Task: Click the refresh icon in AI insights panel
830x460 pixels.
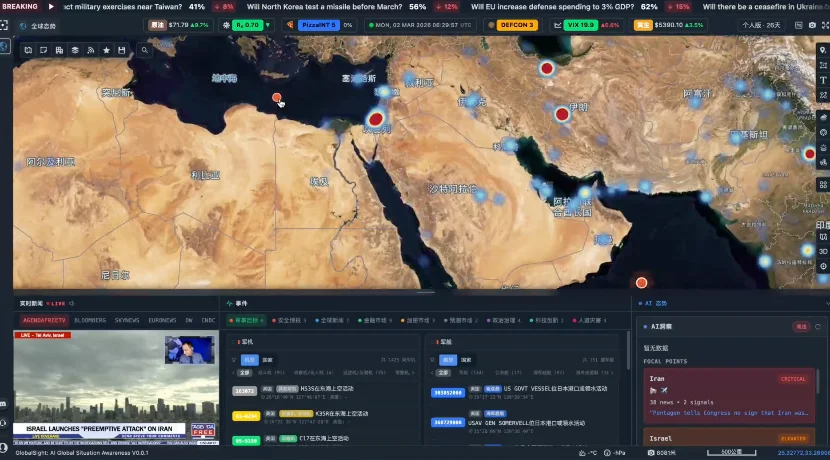Action: (817, 326)
